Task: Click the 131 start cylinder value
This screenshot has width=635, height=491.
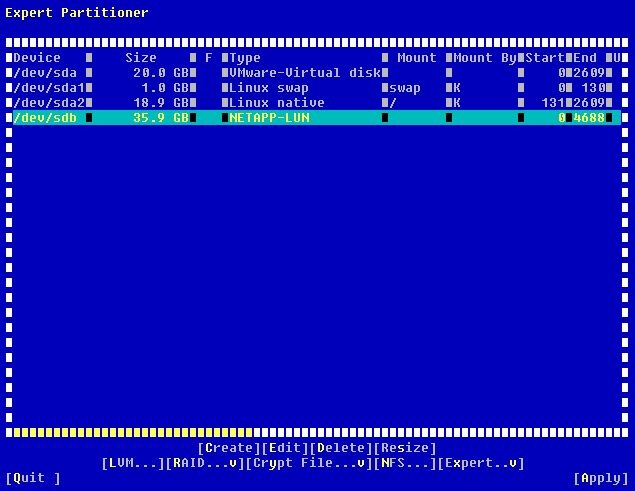Action: (x=553, y=103)
